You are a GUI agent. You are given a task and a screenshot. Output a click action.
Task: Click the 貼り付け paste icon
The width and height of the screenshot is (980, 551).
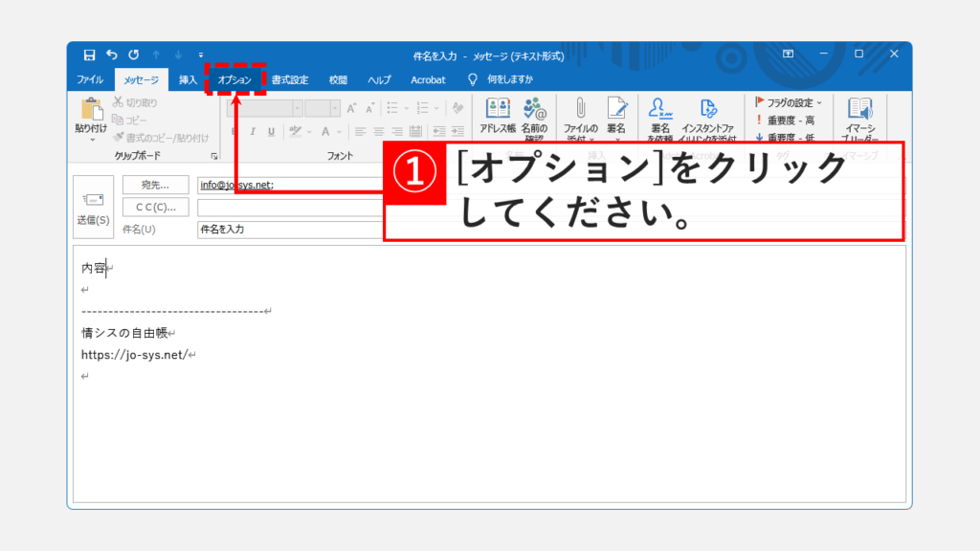coord(92,115)
